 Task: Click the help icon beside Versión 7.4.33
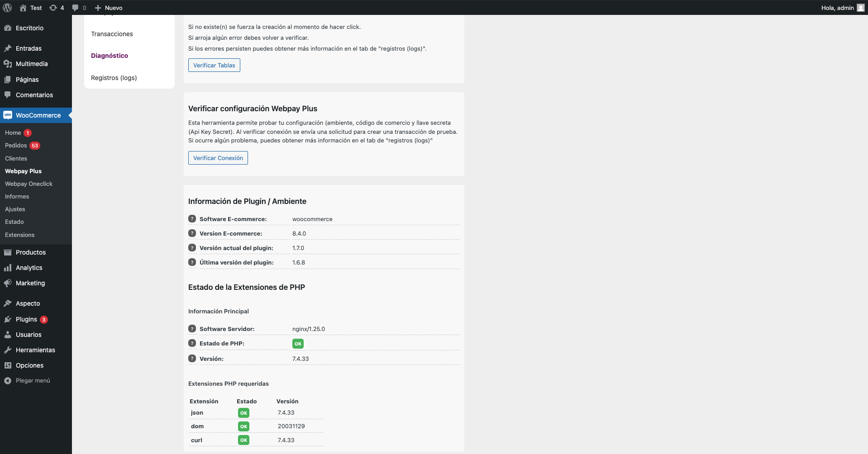pyautogui.click(x=192, y=359)
